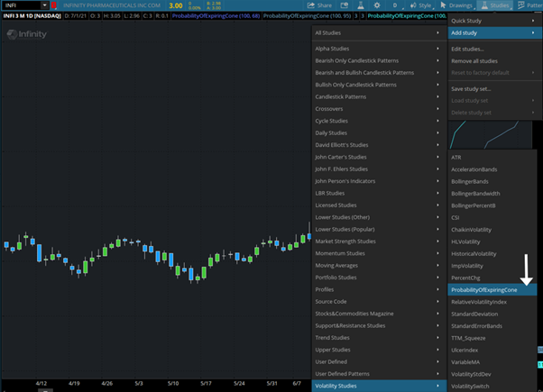The image size is (543, 392).
Task: Click the chart snapshot camera icon
Action: click(x=345, y=5)
